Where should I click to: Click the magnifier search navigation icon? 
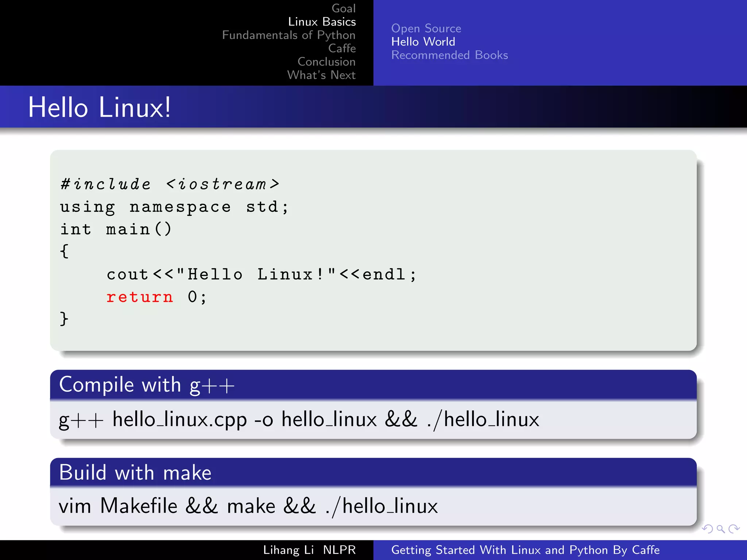click(721, 529)
